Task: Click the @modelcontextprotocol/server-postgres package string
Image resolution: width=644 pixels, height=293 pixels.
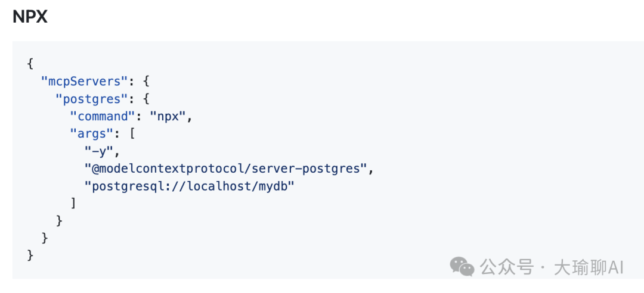Action: 225,169
